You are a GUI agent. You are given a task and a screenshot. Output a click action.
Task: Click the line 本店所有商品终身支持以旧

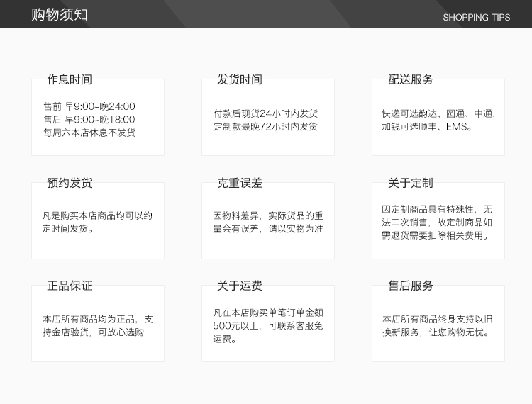click(x=438, y=319)
